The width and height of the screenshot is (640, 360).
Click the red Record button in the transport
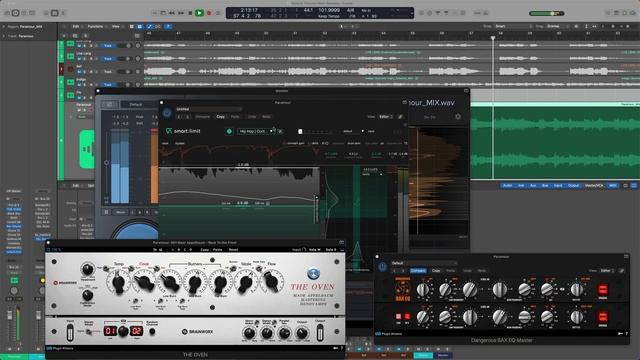(x=209, y=13)
